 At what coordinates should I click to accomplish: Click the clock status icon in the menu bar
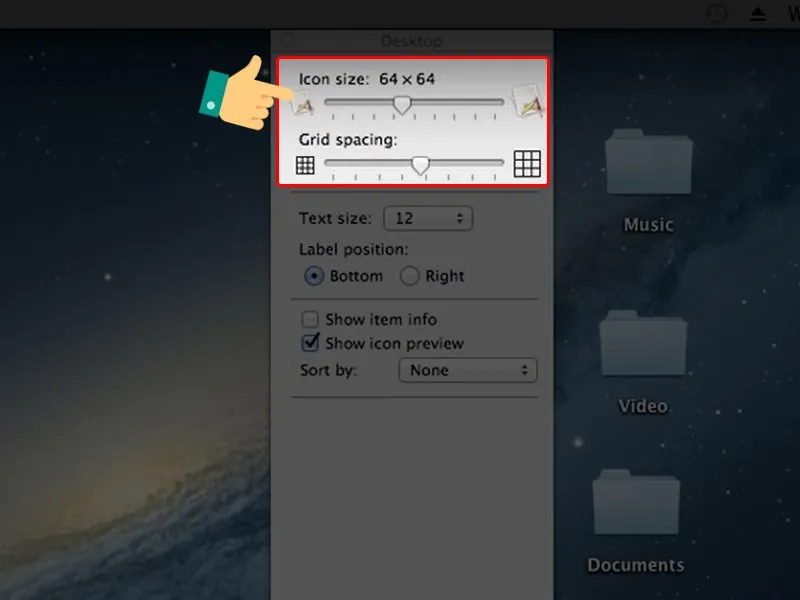(717, 14)
